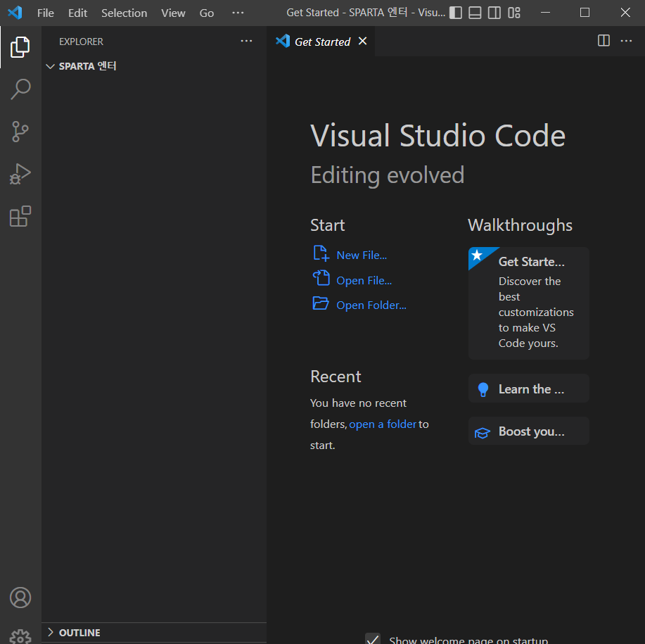
Task: Click the 'open a folder' link
Action: 383,424
